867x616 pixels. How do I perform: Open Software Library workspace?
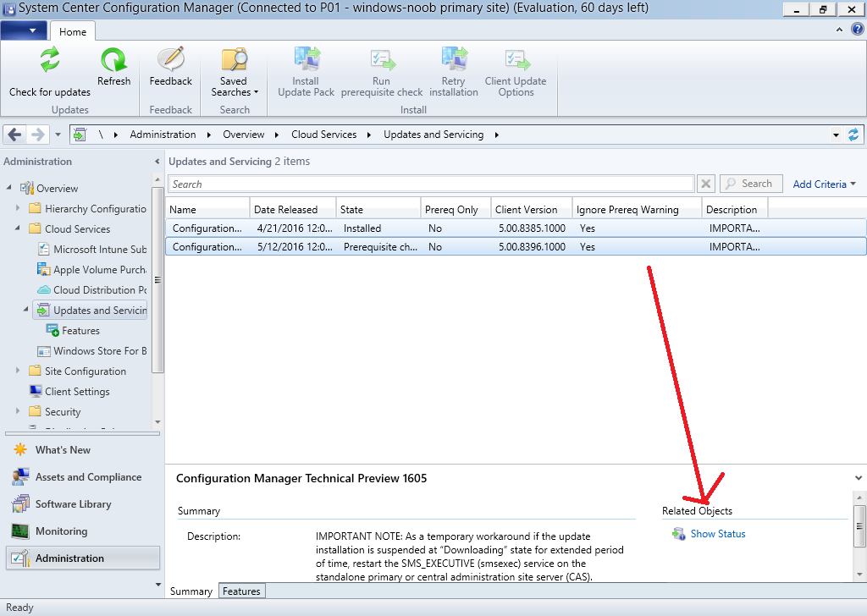pos(83,503)
